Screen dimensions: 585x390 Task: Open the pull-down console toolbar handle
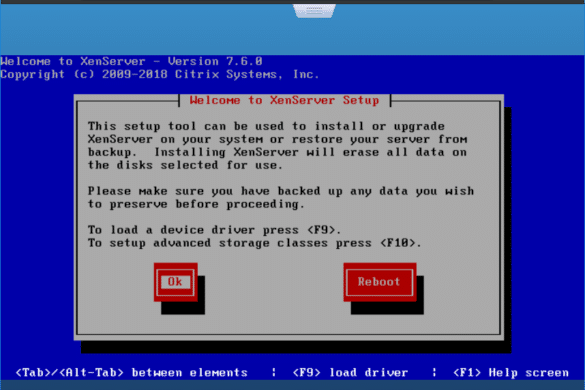pyautogui.click(x=314, y=10)
